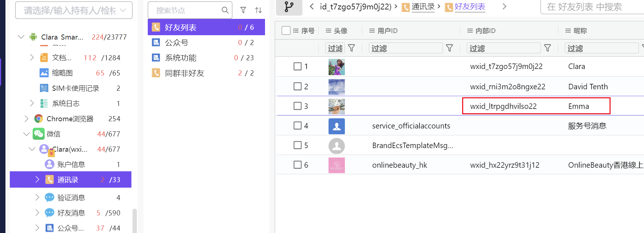Screen dimensions: 644x233
Task: Click the 好友列表 breadcrumb link
Action: click(470, 7)
